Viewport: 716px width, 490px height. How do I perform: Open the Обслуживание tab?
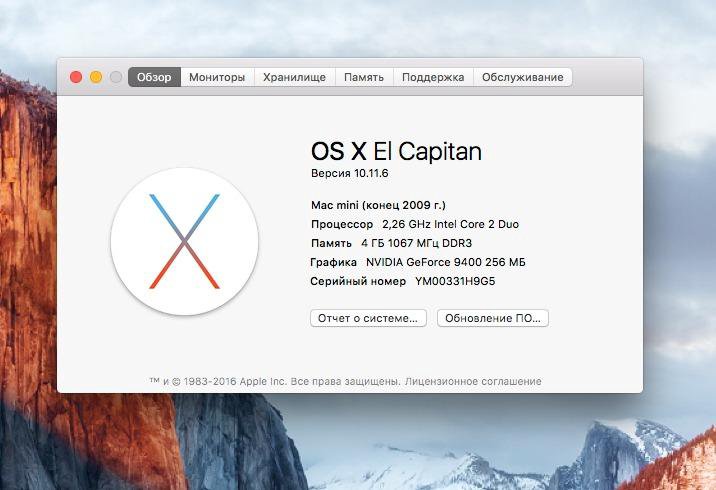point(522,77)
